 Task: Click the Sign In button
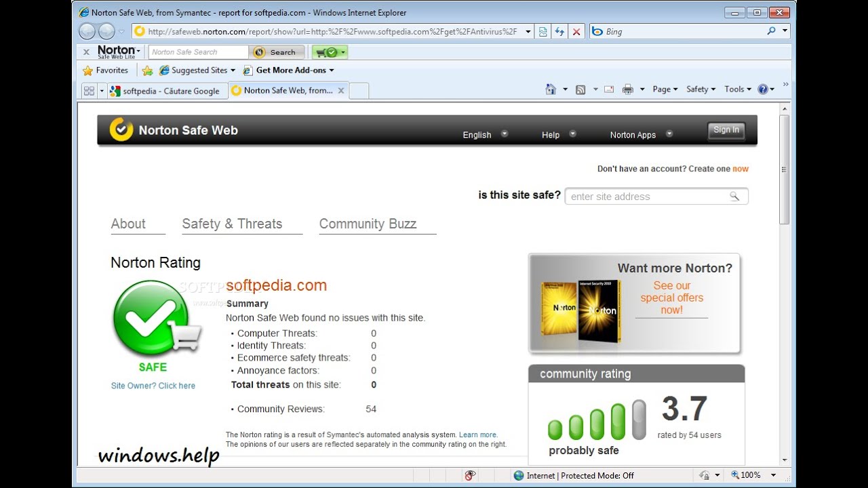point(726,130)
